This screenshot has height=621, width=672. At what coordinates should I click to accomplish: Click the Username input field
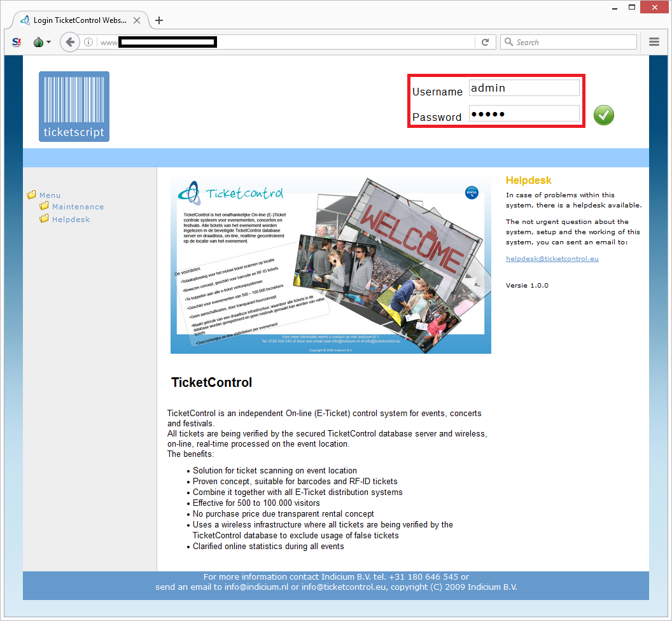pyautogui.click(x=524, y=88)
